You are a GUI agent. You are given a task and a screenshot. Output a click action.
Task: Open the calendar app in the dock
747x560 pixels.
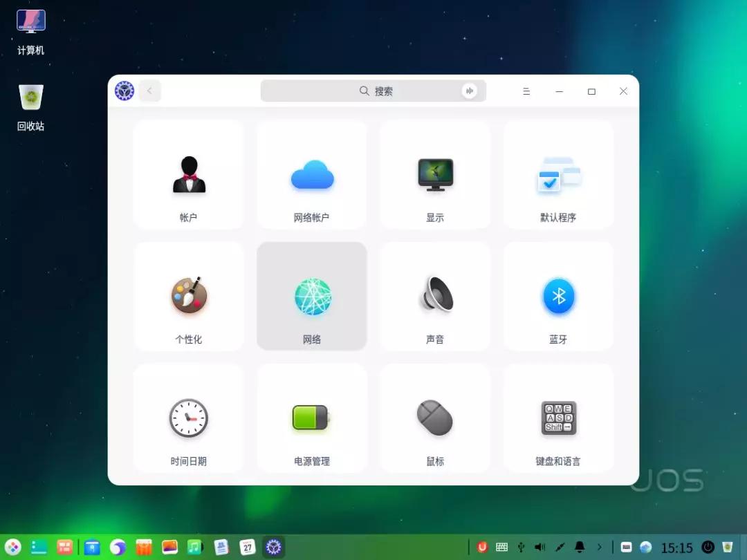(247, 547)
